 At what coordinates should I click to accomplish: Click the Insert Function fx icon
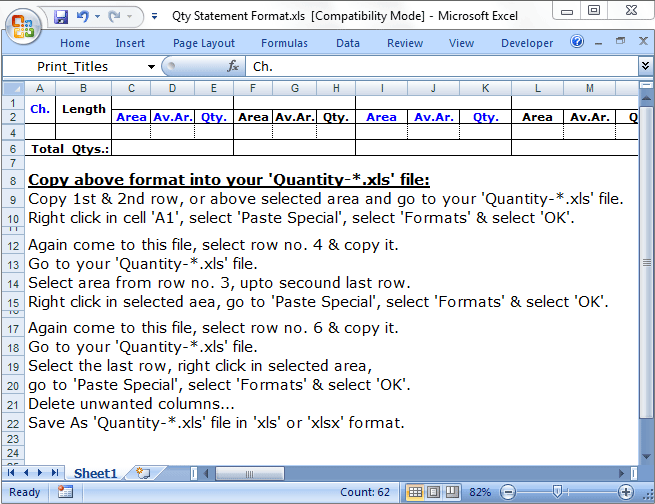[233, 66]
